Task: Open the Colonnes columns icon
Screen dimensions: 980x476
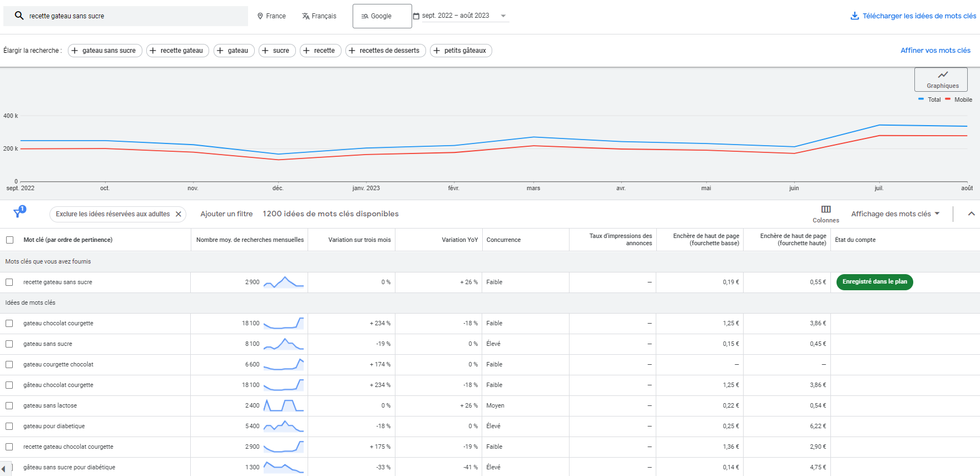Action: coord(826,209)
